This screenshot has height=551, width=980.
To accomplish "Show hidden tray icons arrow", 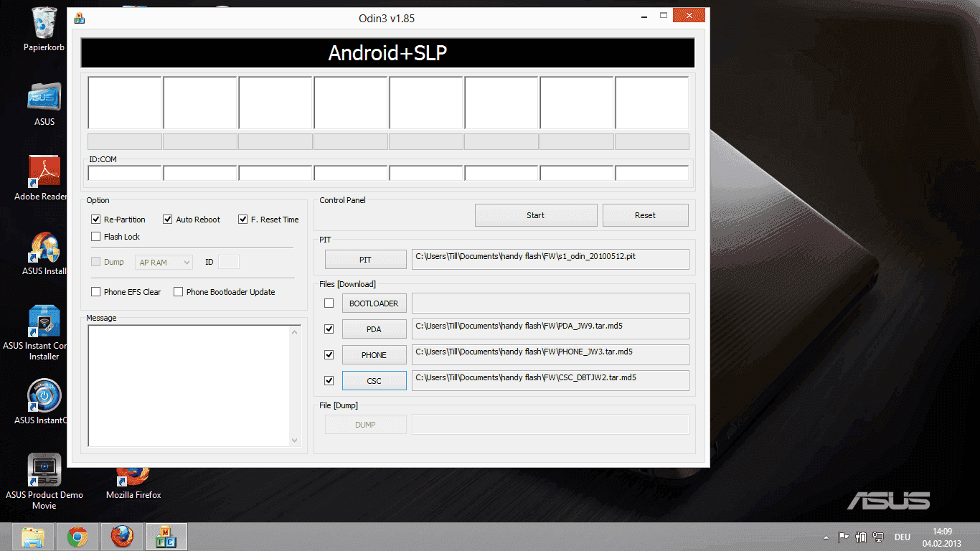I will tap(826, 537).
